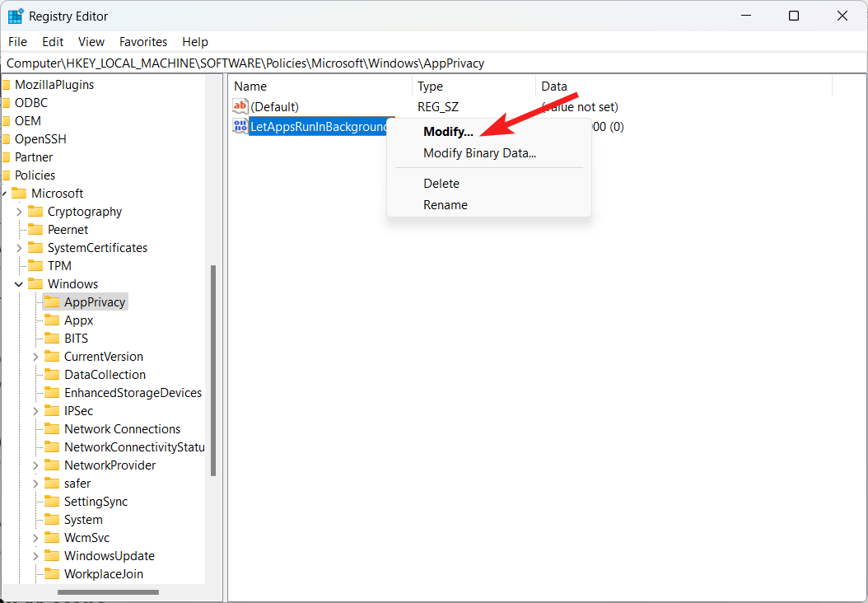Select the (Default) string value icon
The width and height of the screenshot is (868, 603).
pyautogui.click(x=240, y=106)
